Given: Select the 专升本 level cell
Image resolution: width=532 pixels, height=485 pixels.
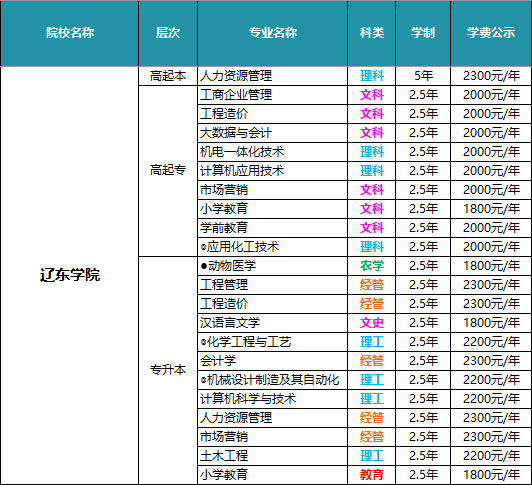Looking at the screenshot, I should click(168, 370).
